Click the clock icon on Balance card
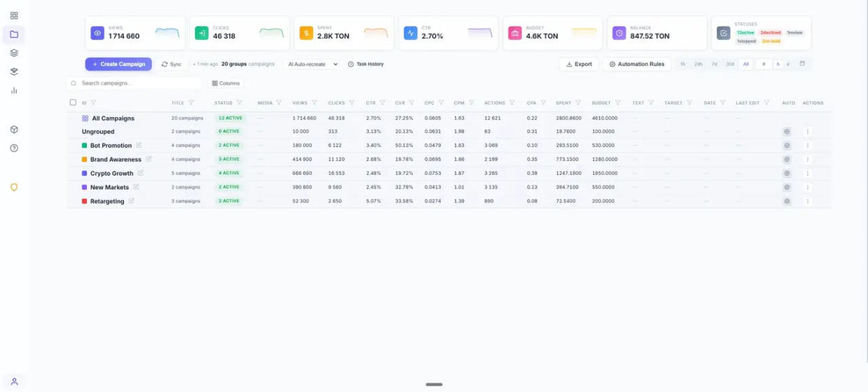This screenshot has width=868, height=392. 619,33
